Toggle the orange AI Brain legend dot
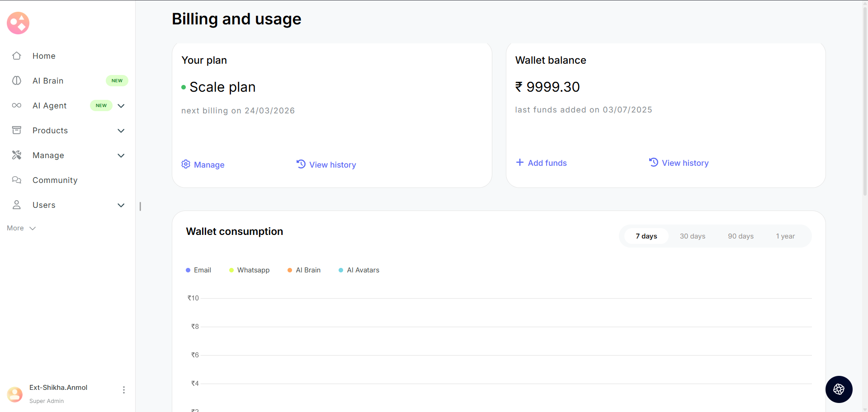This screenshot has width=868, height=412. 290,270
